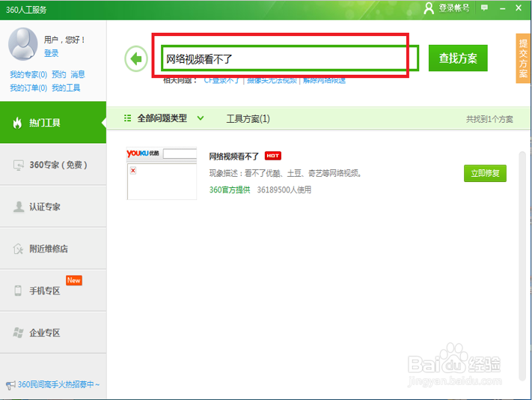Click the 提交方案 side tab
This screenshot has width=532, height=400.
(523, 58)
